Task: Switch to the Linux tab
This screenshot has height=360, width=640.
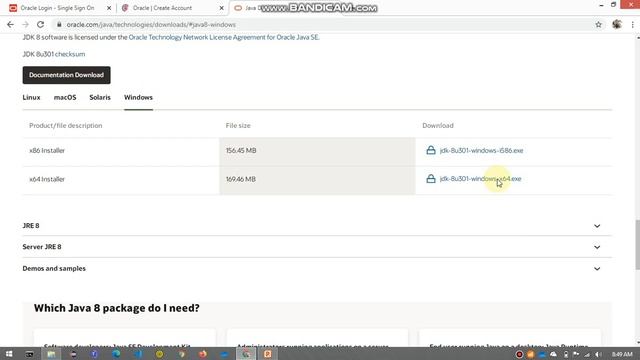Action: coord(31,97)
